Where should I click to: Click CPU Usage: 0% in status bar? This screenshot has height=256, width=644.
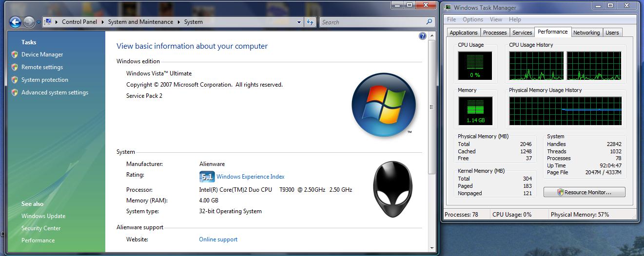(x=512, y=215)
